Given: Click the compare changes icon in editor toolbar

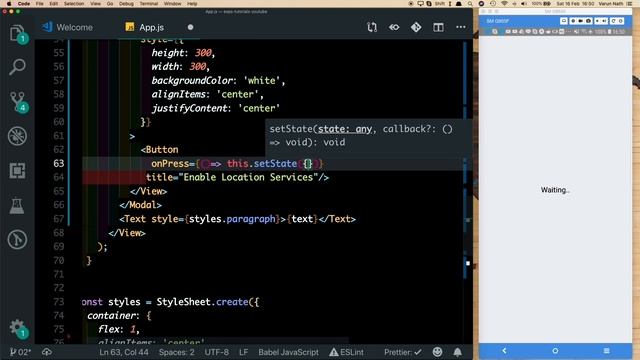Looking at the screenshot, I should tap(372, 27).
